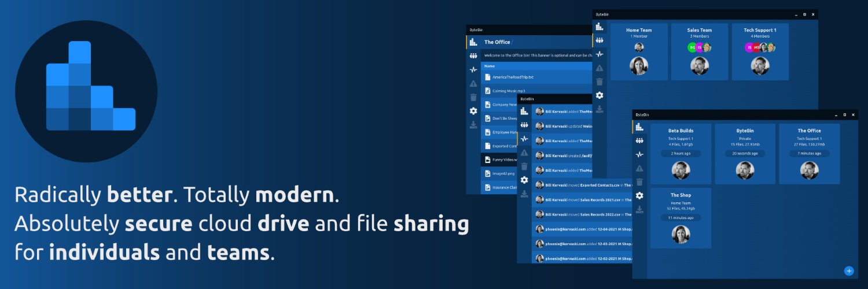Open Settings gear in front bins window sidebar

tap(639, 195)
